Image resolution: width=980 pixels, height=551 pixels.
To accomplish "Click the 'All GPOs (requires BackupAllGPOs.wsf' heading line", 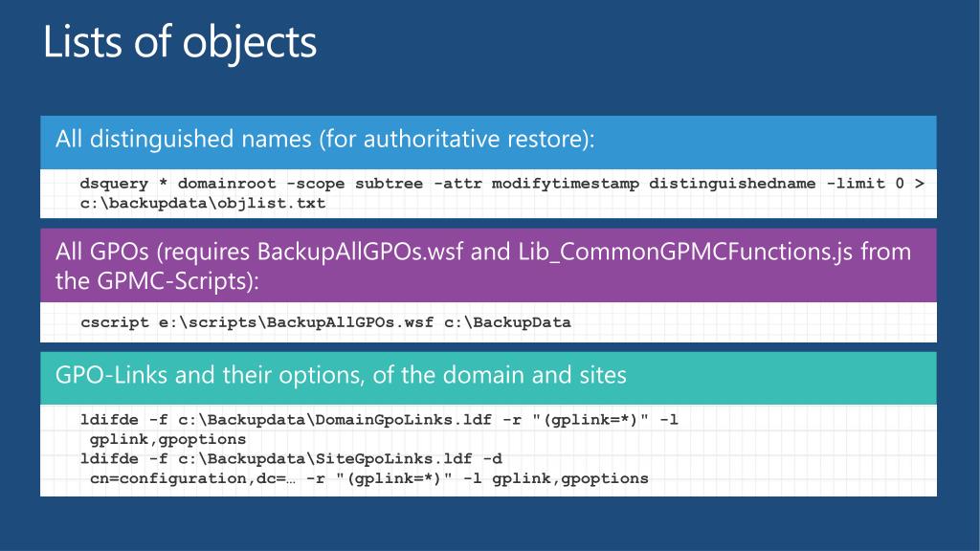I will (483, 252).
